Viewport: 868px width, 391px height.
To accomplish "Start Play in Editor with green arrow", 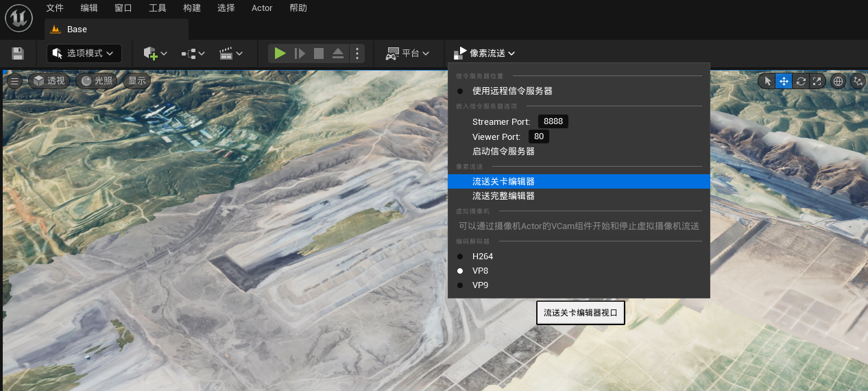I will [x=280, y=54].
